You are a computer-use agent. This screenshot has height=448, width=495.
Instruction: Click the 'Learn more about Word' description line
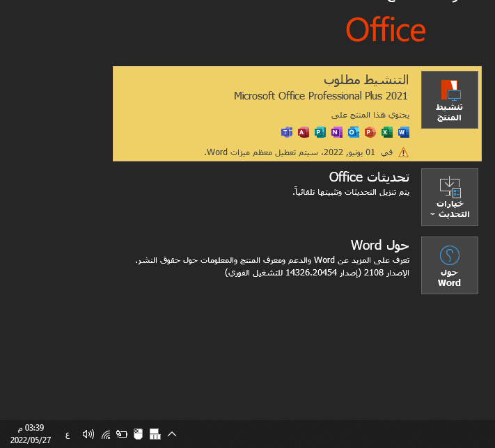click(272, 260)
